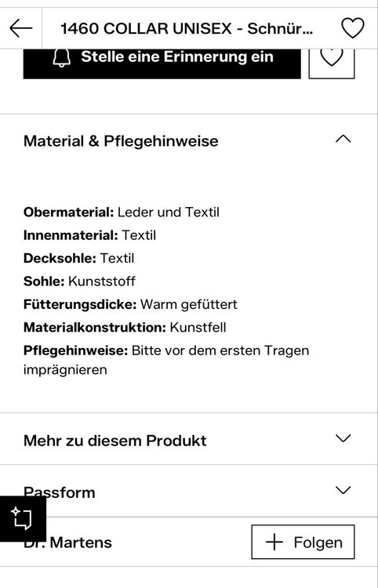Expand the Passform section chevron
Screen dimensions: 378x588
343,490
